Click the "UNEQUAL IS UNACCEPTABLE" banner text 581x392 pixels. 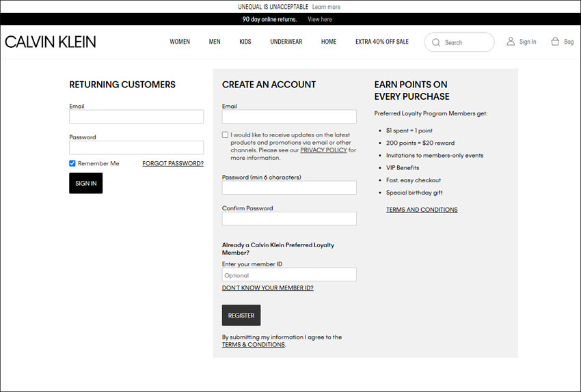[x=273, y=7]
